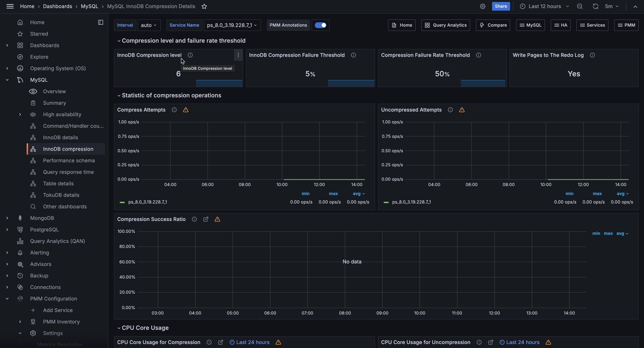Click Compress Attempts warning triangle icon
The height and width of the screenshot is (348, 644).
click(x=186, y=110)
